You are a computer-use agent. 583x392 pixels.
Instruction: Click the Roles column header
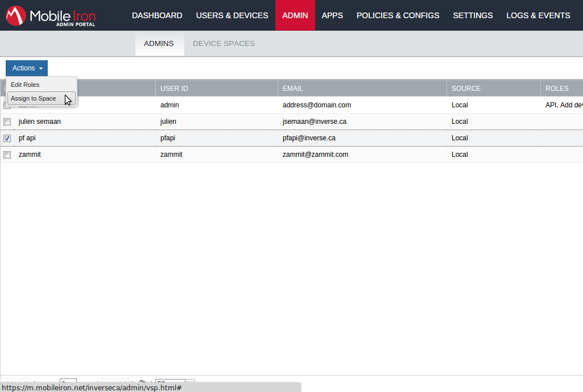click(557, 89)
